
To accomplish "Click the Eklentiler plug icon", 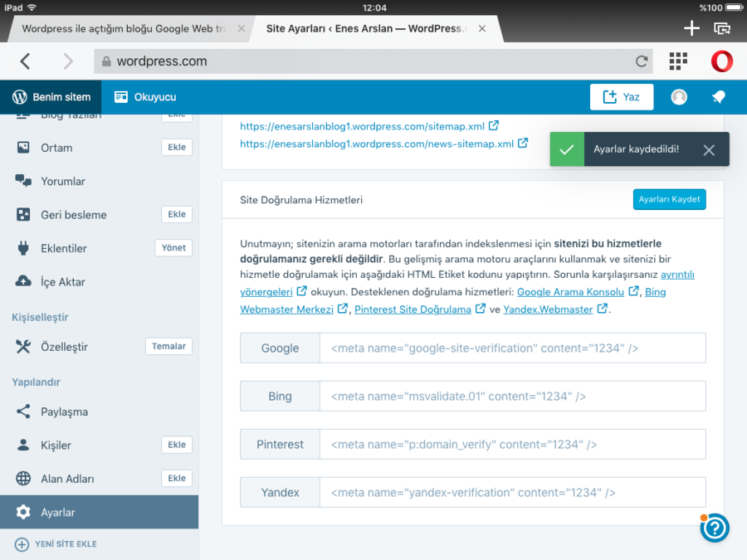I will pyautogui.click(x=23, y=248).
